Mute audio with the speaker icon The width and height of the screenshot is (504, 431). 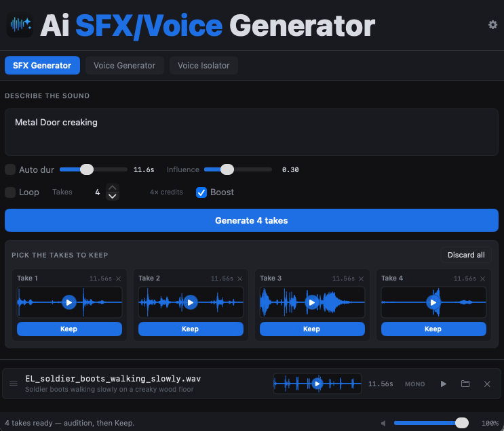point(383,423)
